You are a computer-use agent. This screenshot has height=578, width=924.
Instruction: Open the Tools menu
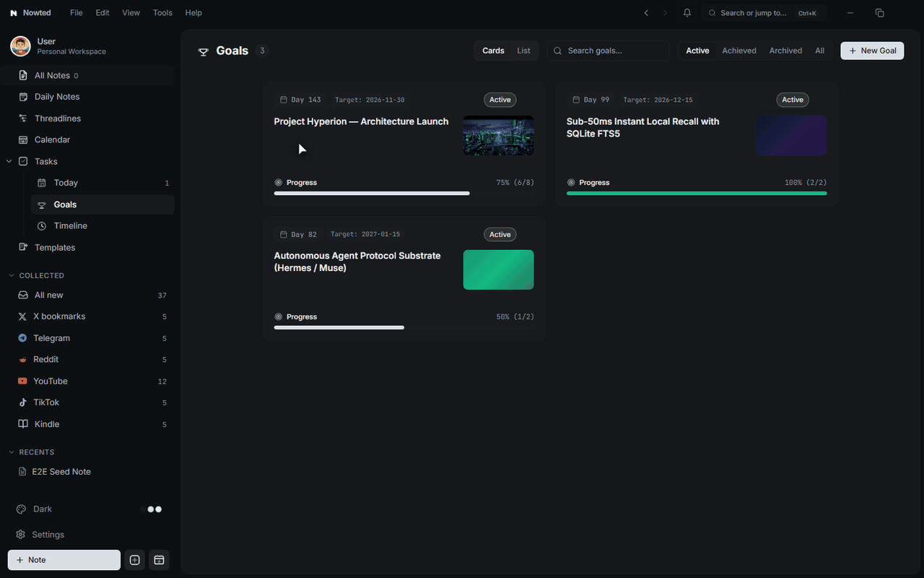click(x=162, y=13)
